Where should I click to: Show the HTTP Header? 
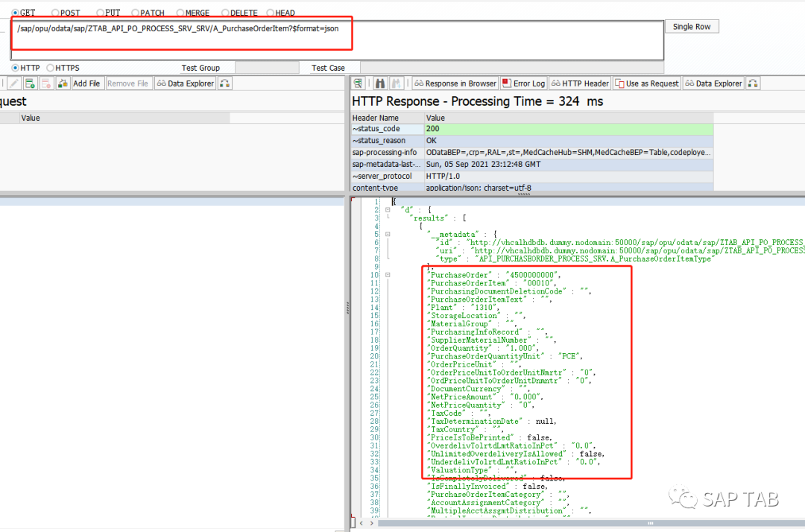[x=580, y=83]
